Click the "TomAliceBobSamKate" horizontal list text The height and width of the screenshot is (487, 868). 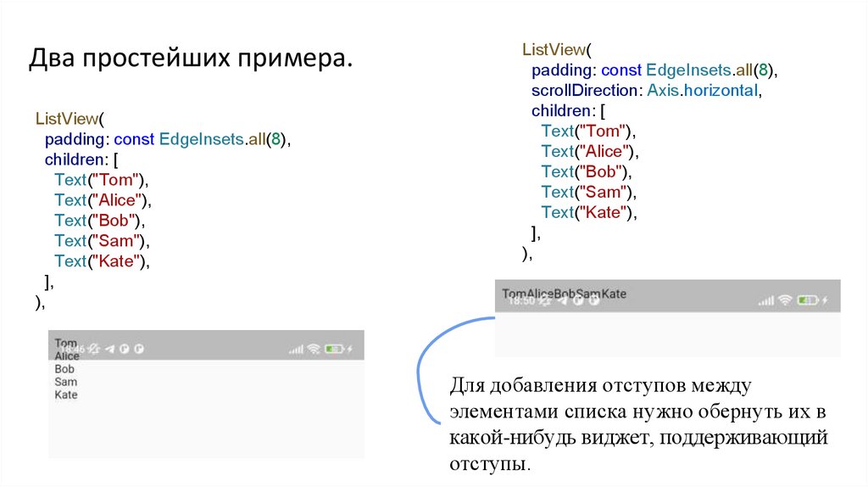pyautogui.click(x=564, y=294)
